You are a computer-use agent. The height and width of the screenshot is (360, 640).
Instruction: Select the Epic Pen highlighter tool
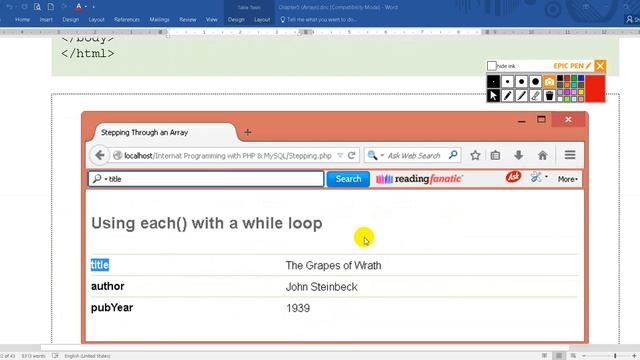click(x=521, y=96)
